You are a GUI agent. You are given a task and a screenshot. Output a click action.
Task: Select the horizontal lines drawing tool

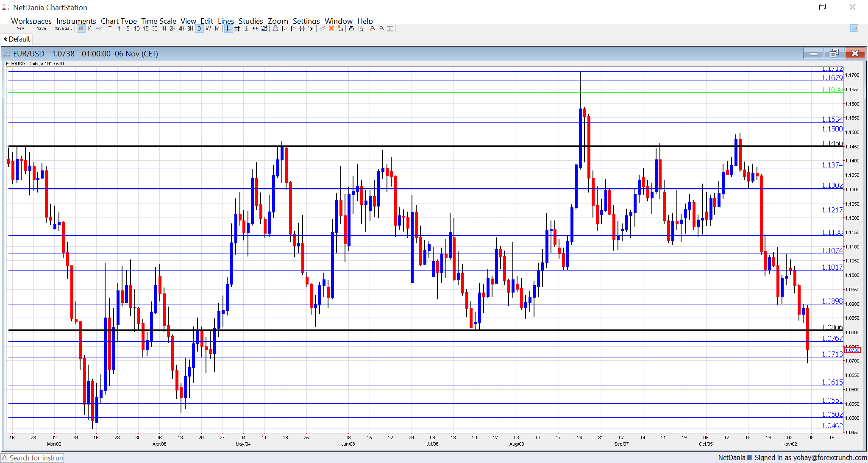point(302,28)
